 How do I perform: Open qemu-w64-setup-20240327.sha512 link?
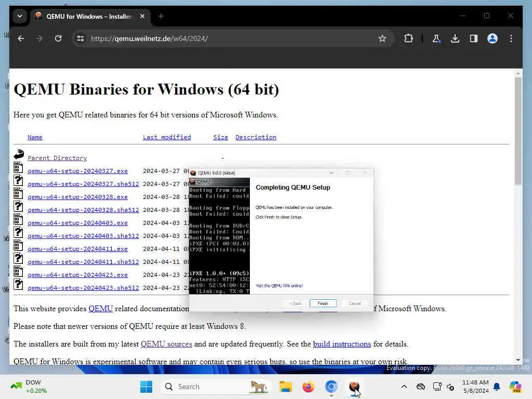(x=83, y=184)
